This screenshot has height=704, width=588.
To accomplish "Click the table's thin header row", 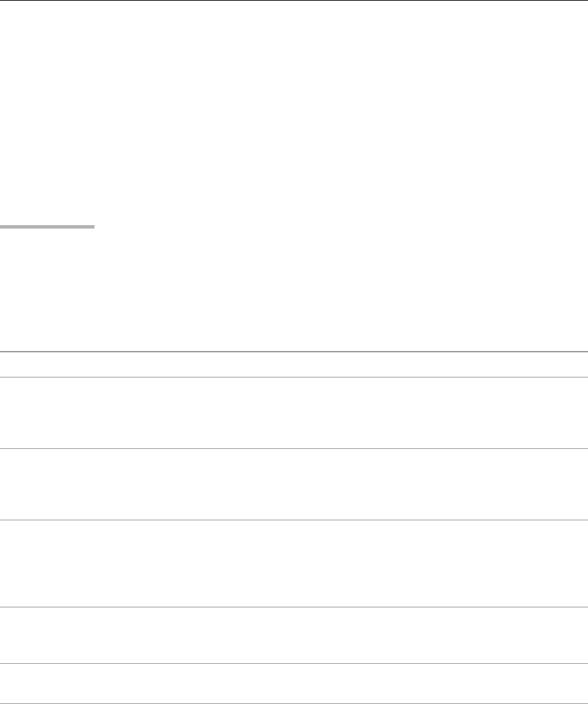I will click(x=294, y=365).
